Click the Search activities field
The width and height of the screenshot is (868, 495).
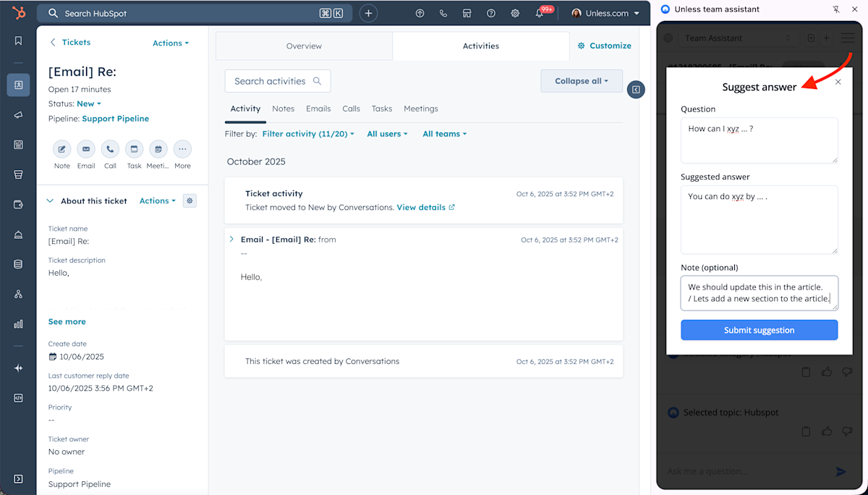(278, 81)
